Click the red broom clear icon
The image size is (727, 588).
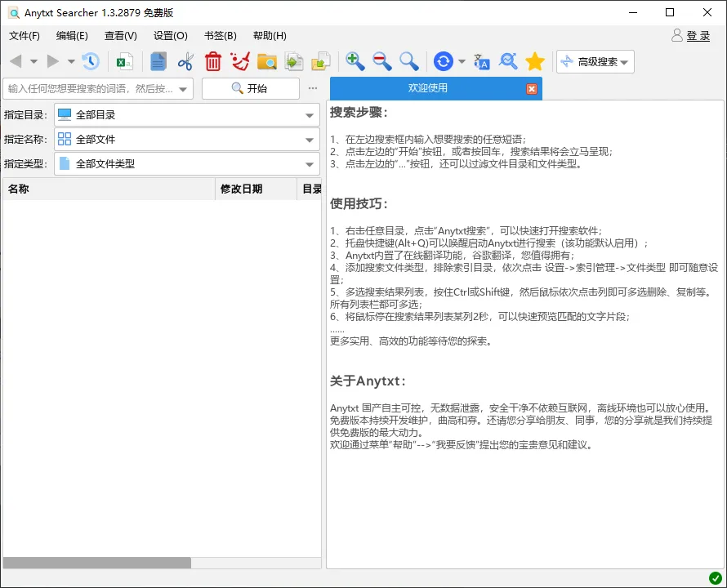click(240, 61)
